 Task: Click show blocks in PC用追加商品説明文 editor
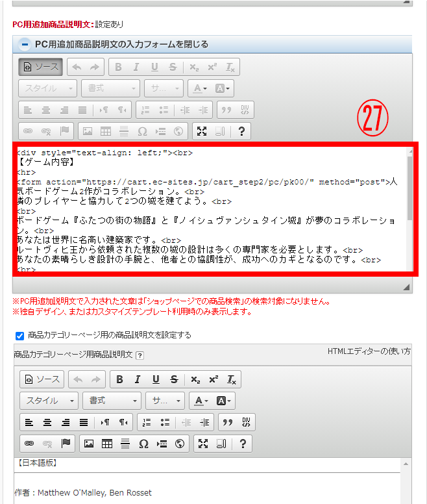pyautogui.click(x=220, y=131)
